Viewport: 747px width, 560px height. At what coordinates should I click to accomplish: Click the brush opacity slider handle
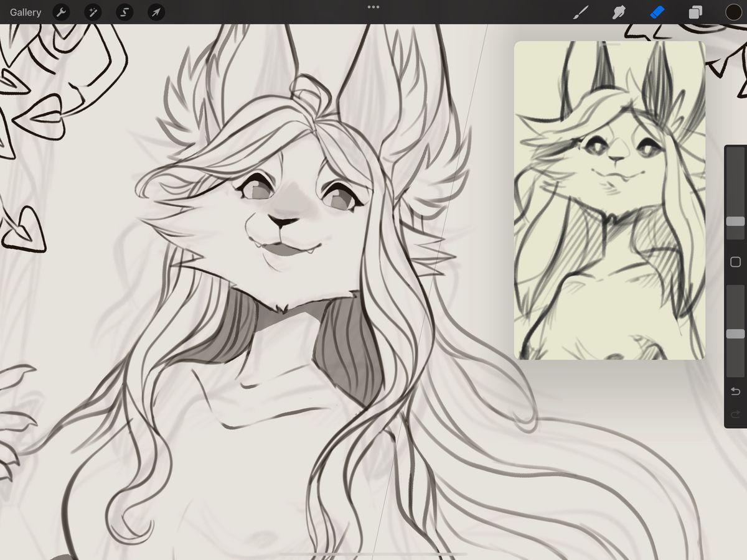click(x=735, y=334)
